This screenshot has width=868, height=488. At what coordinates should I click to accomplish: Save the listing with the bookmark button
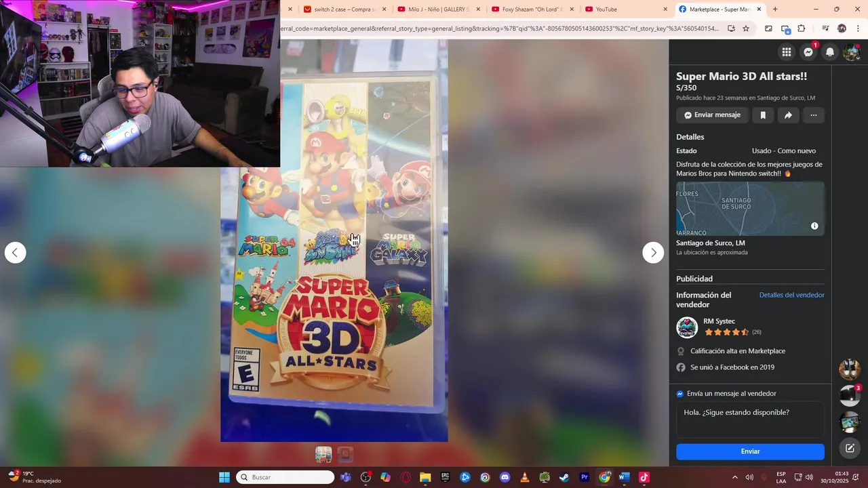coord(763,115)
